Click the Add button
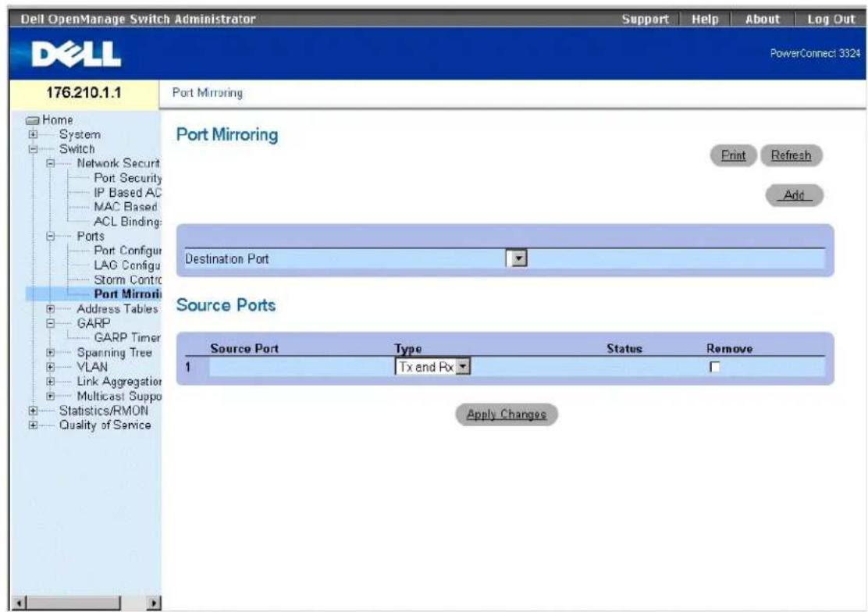Screen dimensions: 868x612 (x=795, y=195)
